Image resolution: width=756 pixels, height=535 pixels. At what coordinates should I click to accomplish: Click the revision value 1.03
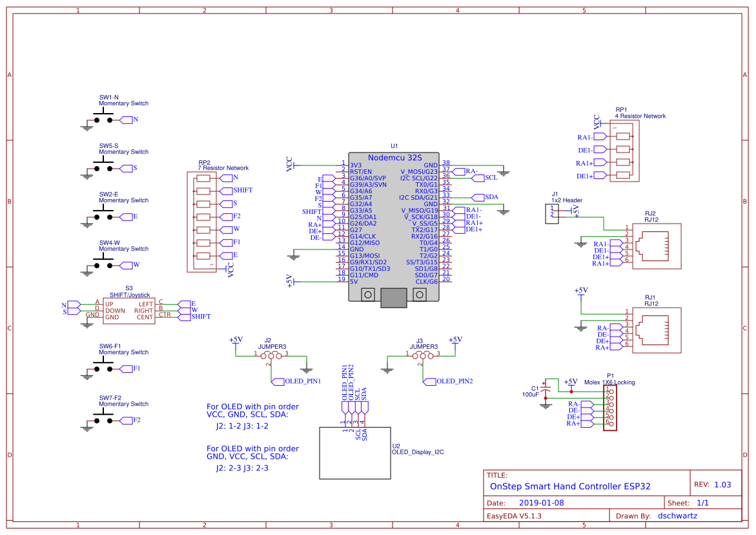(722, 485)
